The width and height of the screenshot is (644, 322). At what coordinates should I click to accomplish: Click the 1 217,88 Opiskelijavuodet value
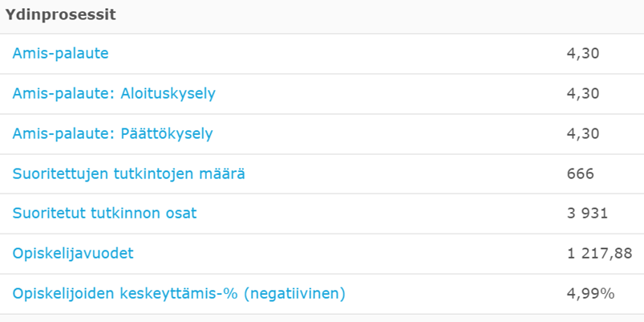(599, 254)
